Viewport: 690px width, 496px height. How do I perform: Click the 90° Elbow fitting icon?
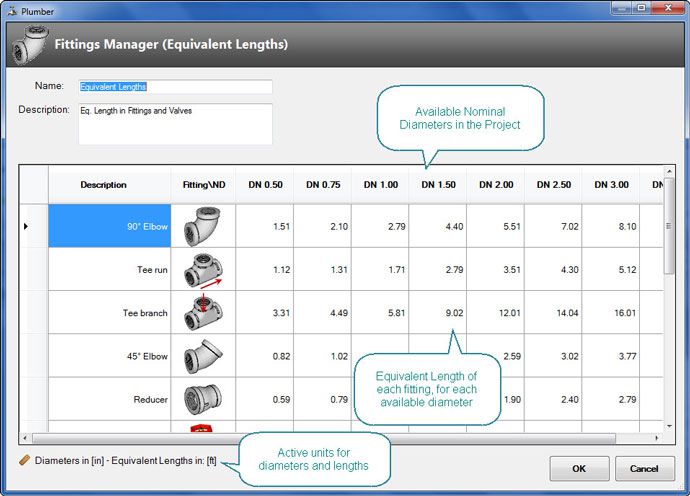coord(204,227)
